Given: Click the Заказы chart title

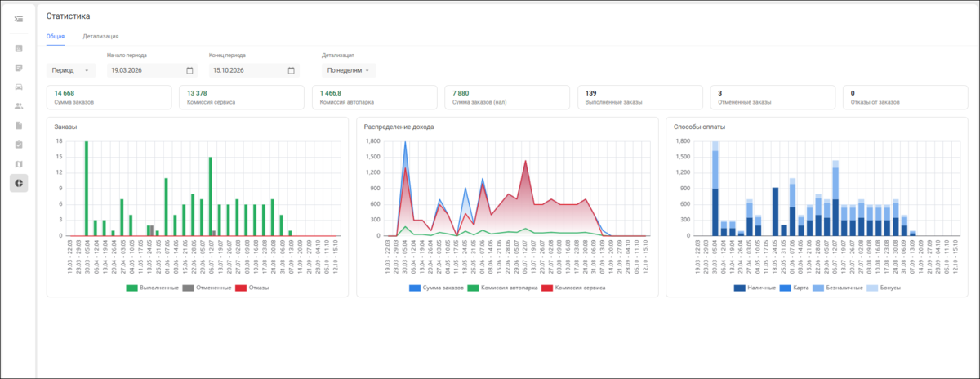Looking at the screenshot, I should 66,127.
